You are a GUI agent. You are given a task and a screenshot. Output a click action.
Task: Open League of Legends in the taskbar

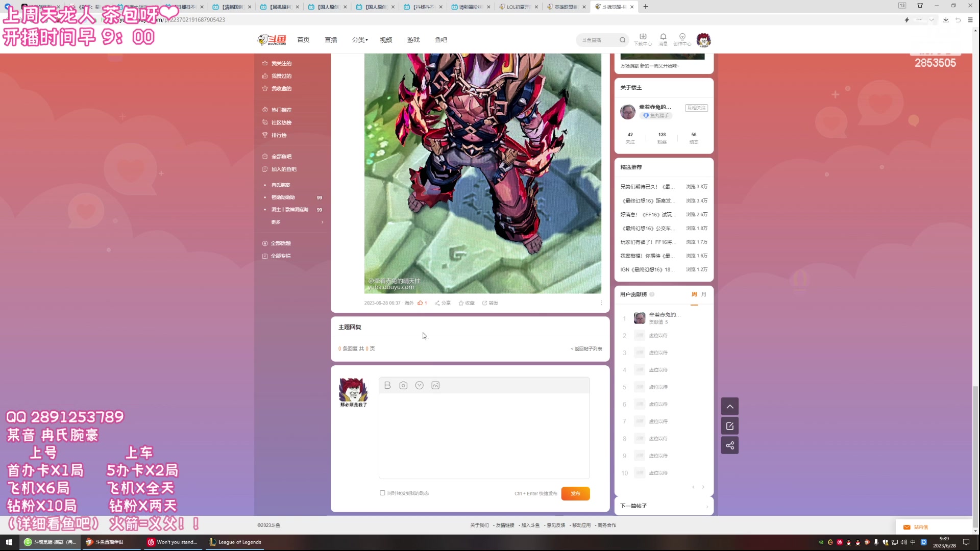(x=235, y=542)
